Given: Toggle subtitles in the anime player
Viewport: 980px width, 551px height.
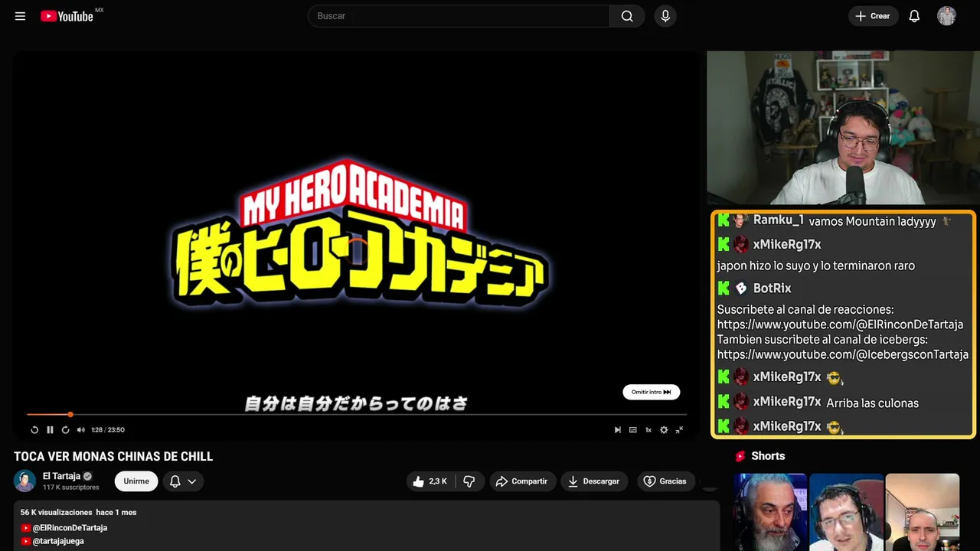Looking at the screenshot, I should (x=633, y=430).
